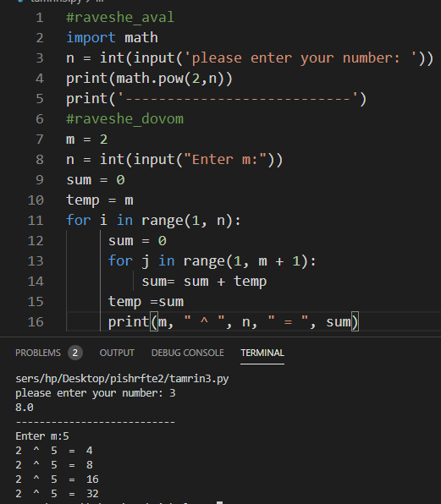The height and width of the screenshot is (504, 441).
Task: Click the tamrin3.py path in the terminal
Action: [x=122, y=379]
